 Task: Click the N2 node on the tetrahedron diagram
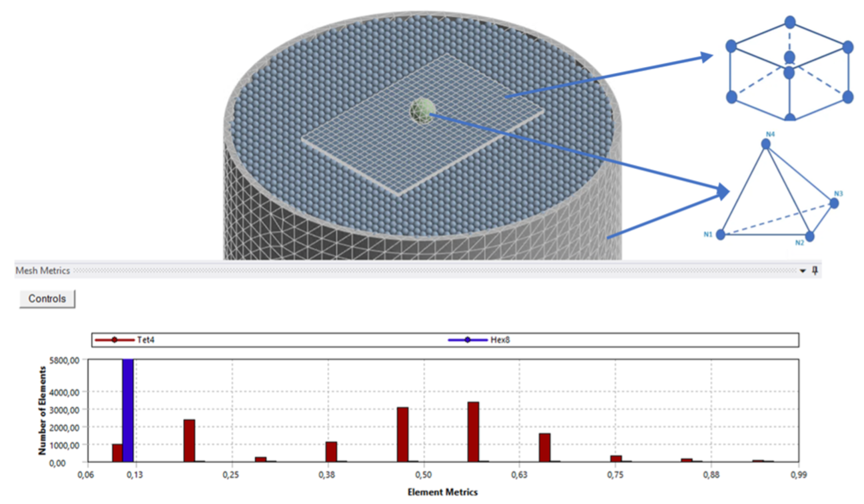click(809, 236)
